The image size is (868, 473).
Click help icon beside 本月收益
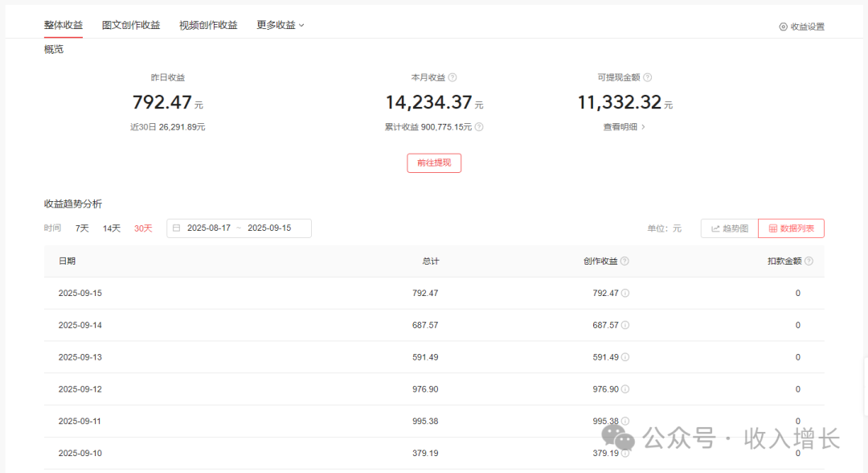(452, 77)
